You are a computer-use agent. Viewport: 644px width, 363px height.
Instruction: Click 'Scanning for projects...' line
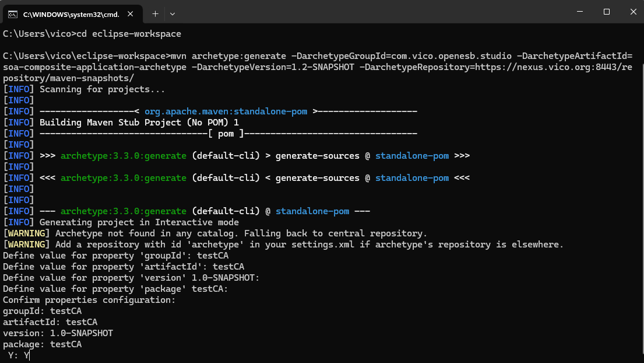click(102, 89)
